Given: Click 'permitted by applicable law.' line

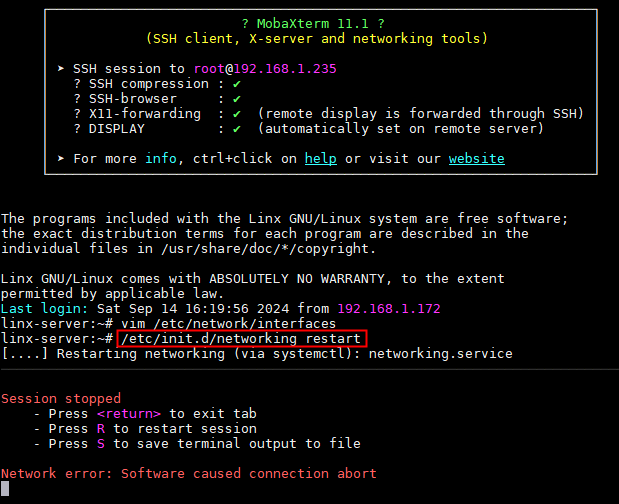Looking at the screenshot, I should pyautogui.click(x=113, y=294).
